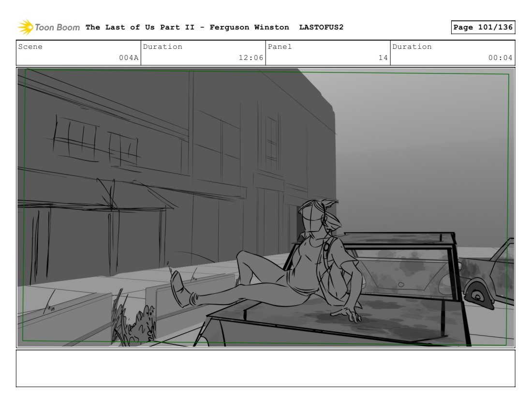Click the 'Page 101/136' indicator box

click(x=483, y=27)
